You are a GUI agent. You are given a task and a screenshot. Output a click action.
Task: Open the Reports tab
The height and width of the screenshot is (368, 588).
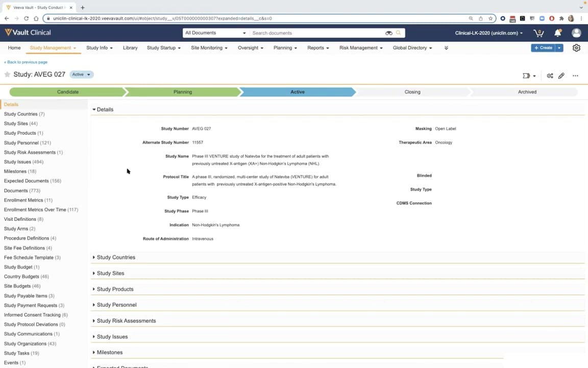318,48
